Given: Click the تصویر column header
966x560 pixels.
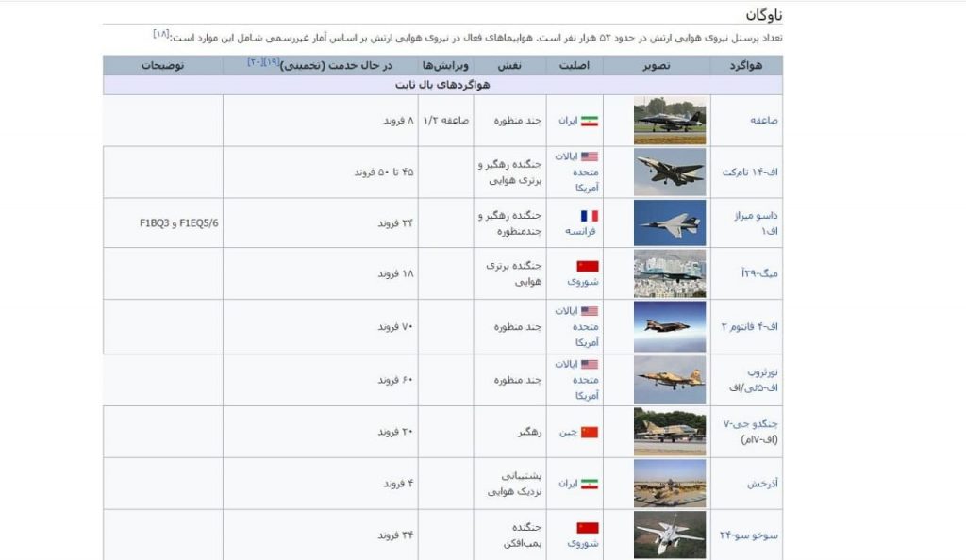Looking at the screenshot, I should point(657,65).
